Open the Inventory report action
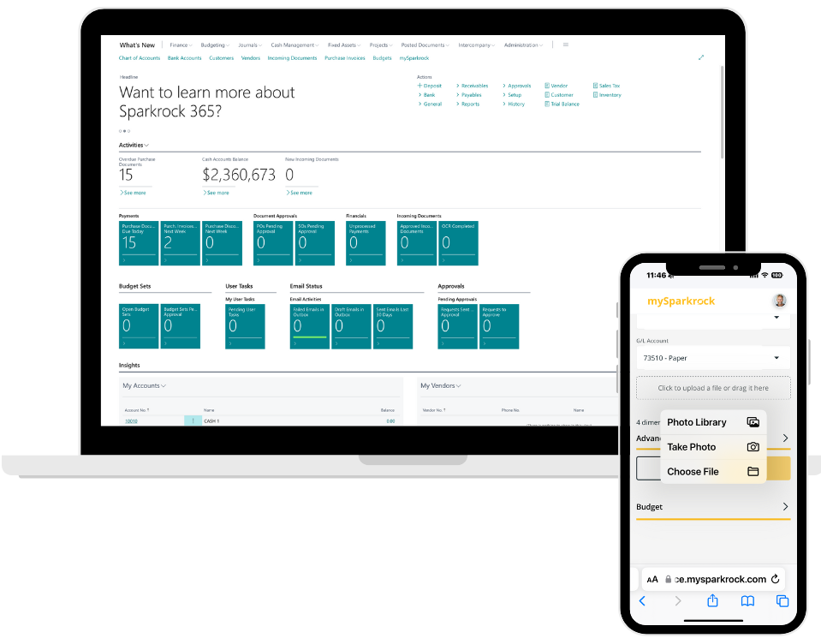Image resolution: width=821 pixels, height=644 pixels. [x=607, y=95]
